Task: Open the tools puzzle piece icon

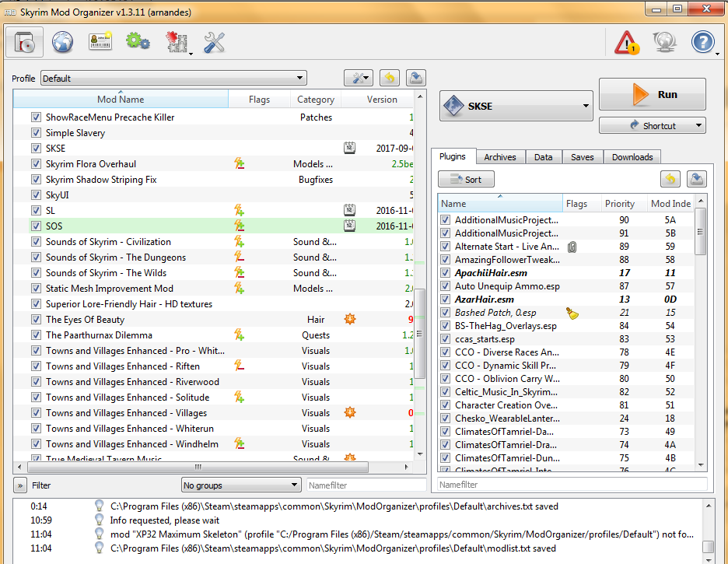Action: pos(177,42)
